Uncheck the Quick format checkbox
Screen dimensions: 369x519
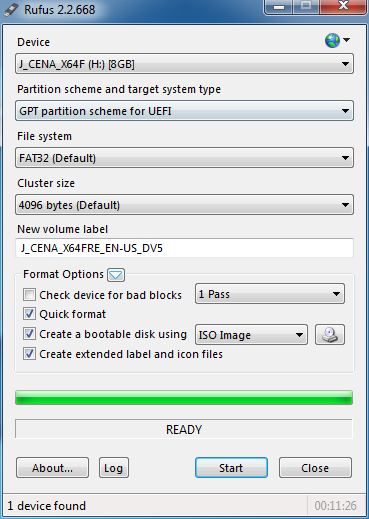29,314
